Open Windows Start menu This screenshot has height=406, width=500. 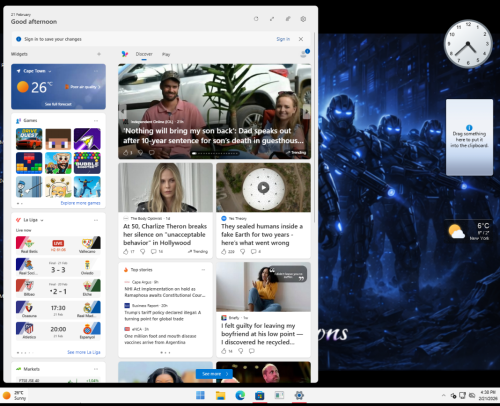pos(200,395)
